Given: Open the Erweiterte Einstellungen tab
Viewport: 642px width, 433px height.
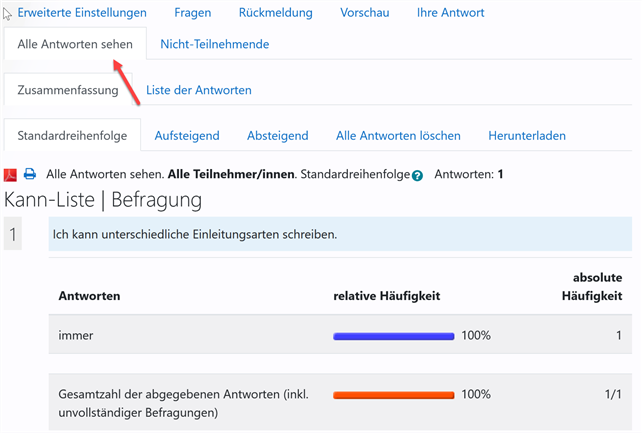Looking at the screenshot, I should (x=82, y=13).
